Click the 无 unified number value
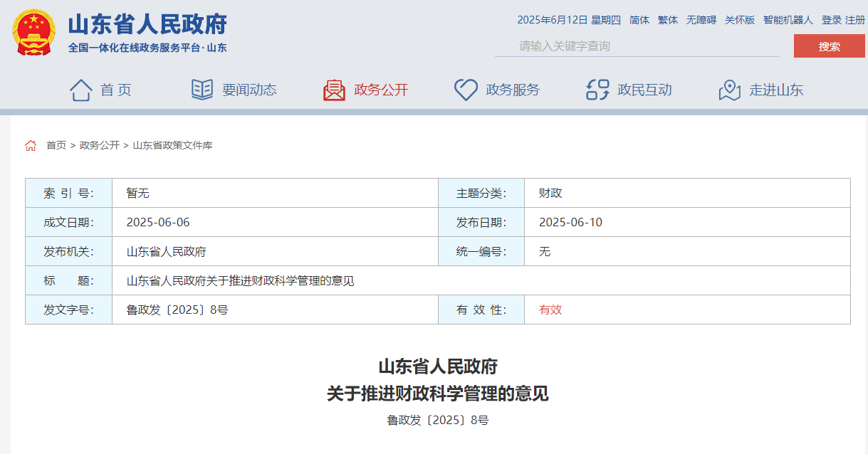 [x=545, y=251]
